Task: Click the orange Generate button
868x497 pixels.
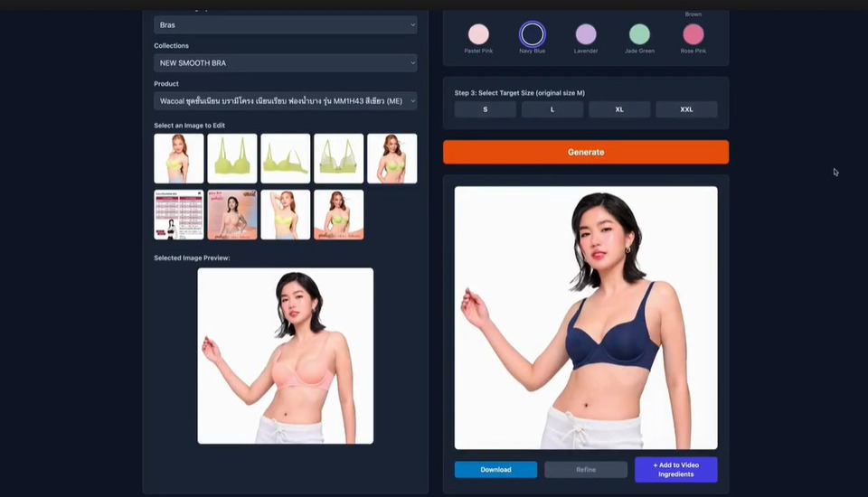Action: pyautogui.click(x=585, y=152)
